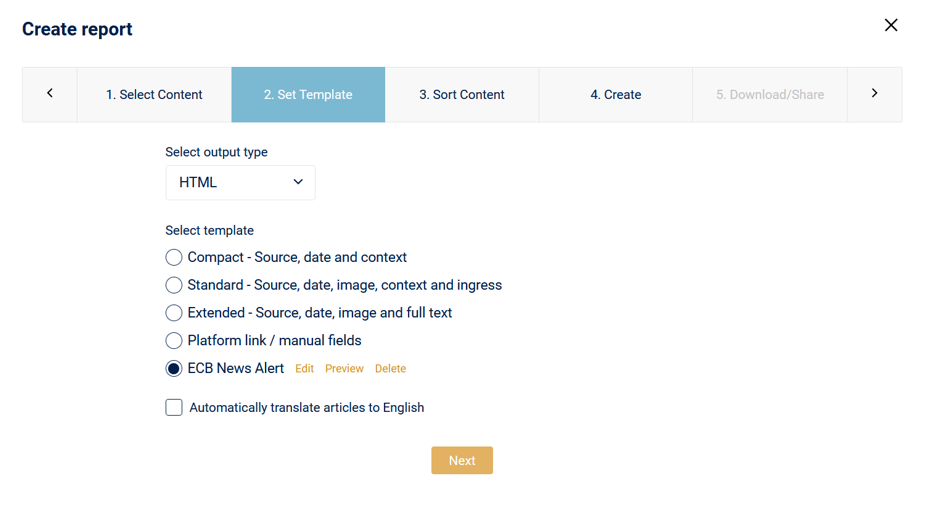Image resolution: width=925 pixels, height=514 pixels.
Task: Preview the ECB News Alert template
Action: pos(345,369)
